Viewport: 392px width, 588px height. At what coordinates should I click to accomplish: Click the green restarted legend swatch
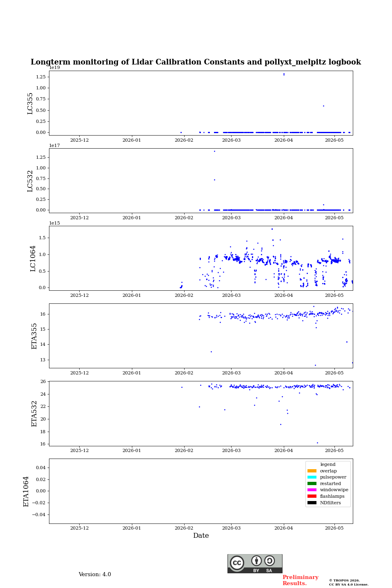click(x=312, y=483)
